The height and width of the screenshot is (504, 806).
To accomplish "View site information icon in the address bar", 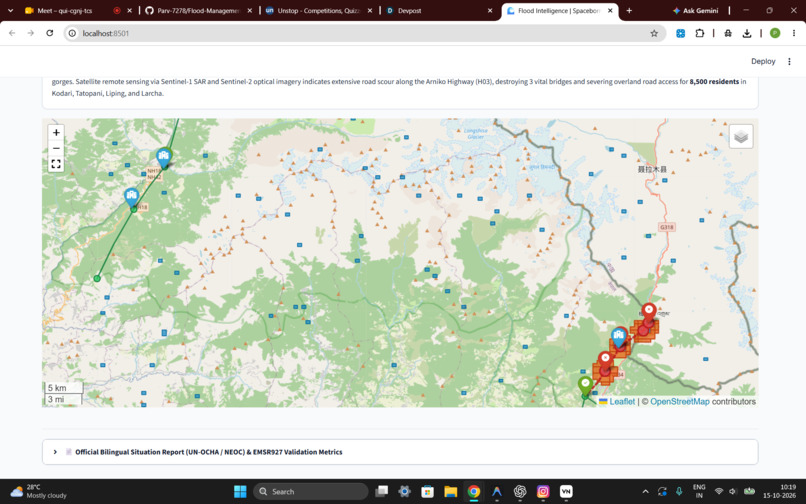I will 72,33.
